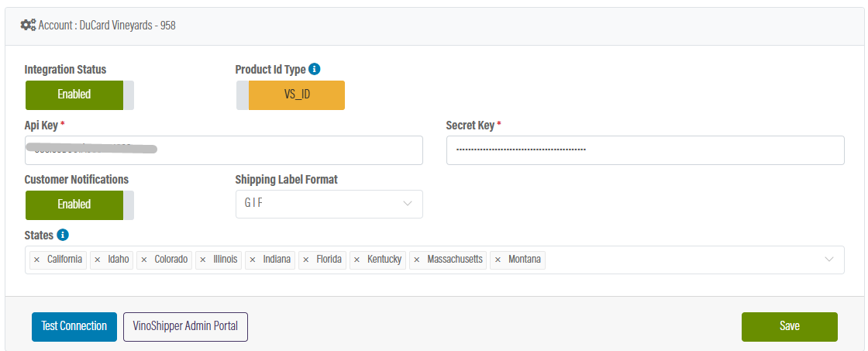This screenshot has height=351, width=868.
Task: Click the Kentucky tag label
Action: click(384, 260)
